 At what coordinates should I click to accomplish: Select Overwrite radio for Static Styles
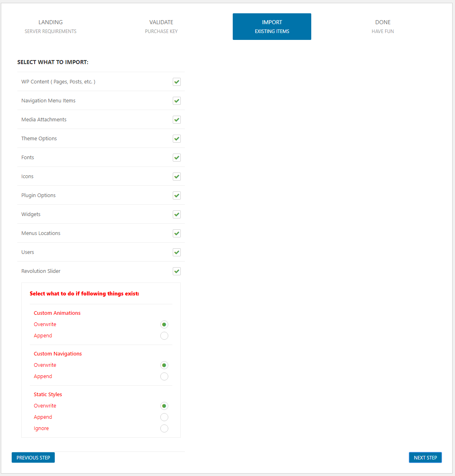click(164, 406)
